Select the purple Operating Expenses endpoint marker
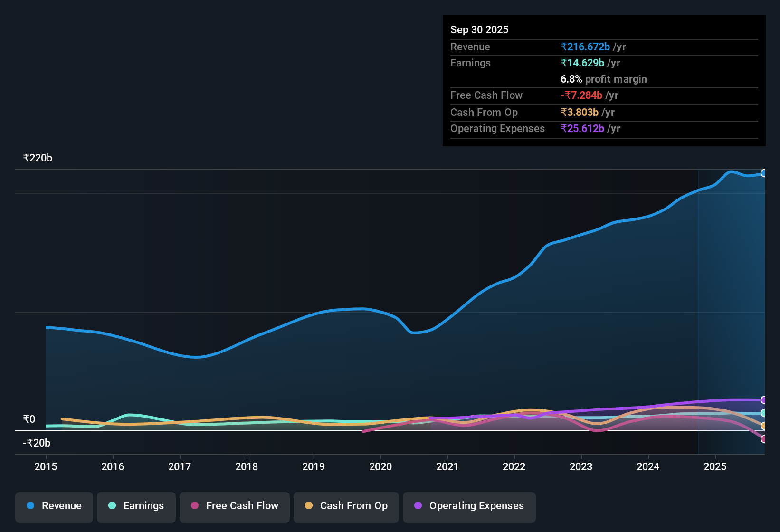The image size is (780, 532). 764,399
